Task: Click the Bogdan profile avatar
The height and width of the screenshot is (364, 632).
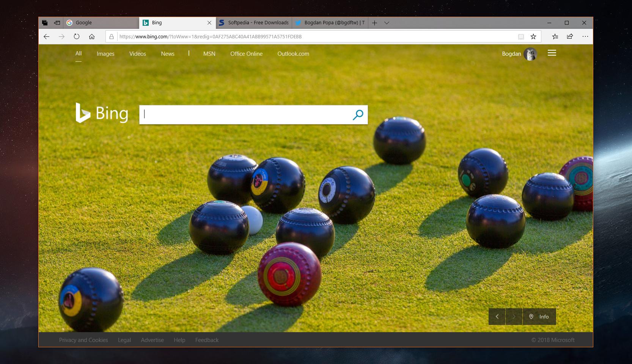Action: click(530, 54)
